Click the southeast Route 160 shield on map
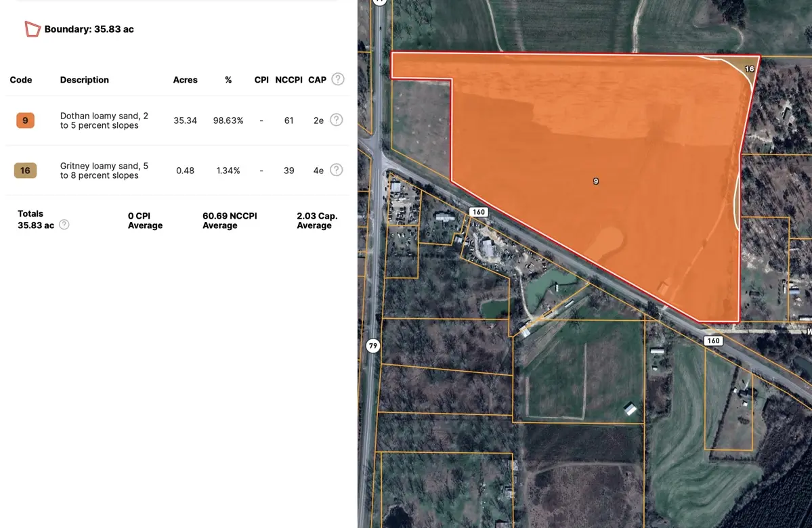Viewport: 812px width, 528px height. (x=713, y=340)
